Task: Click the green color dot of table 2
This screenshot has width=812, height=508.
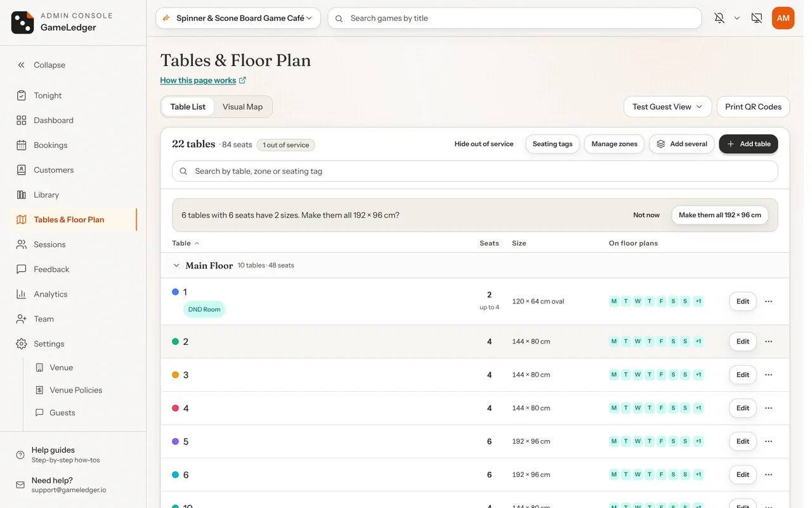Action: [x=176, y=342]
